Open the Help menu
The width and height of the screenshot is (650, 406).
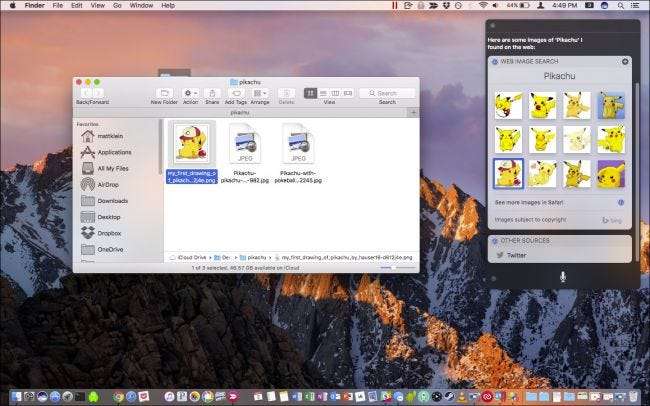(x=168, y=5)
